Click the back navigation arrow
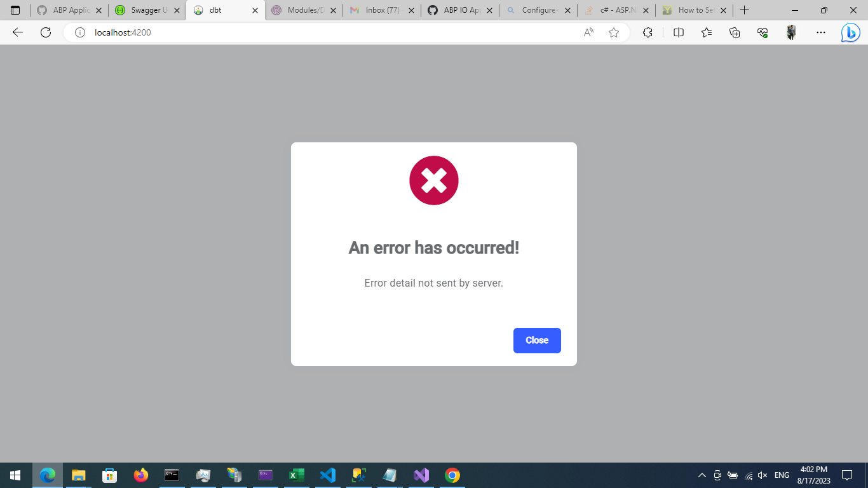Viewport: 868px width, 488px height. point(17,32)
